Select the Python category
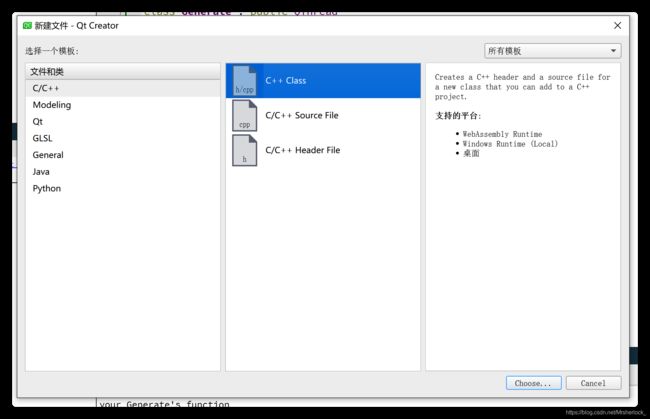 [x=123, y=188]
